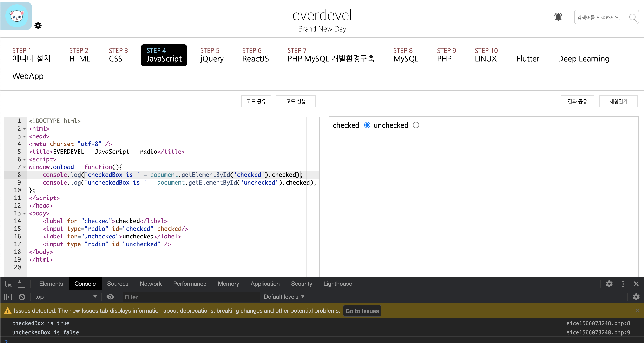644x343 pixels.
Task: Switch to the Elements tab
Action: [51, 284]
